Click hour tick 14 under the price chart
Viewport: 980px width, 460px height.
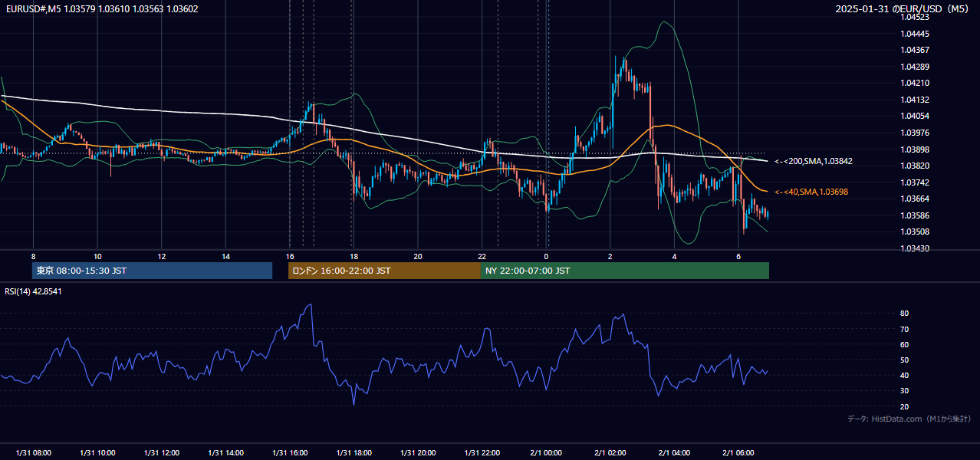click(225, 256)
